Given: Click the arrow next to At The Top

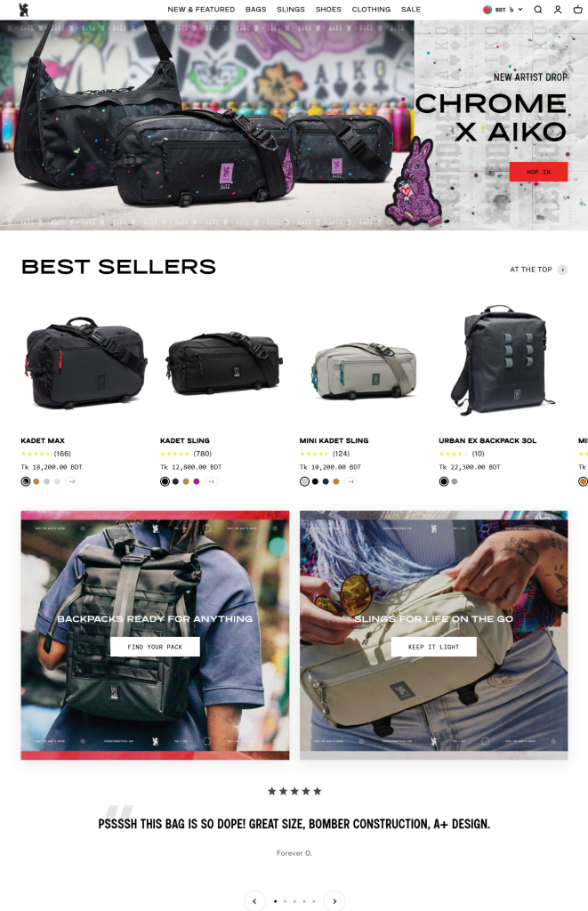Looking at the screenshot, I should pyautogui.click(x=562, y=270).
